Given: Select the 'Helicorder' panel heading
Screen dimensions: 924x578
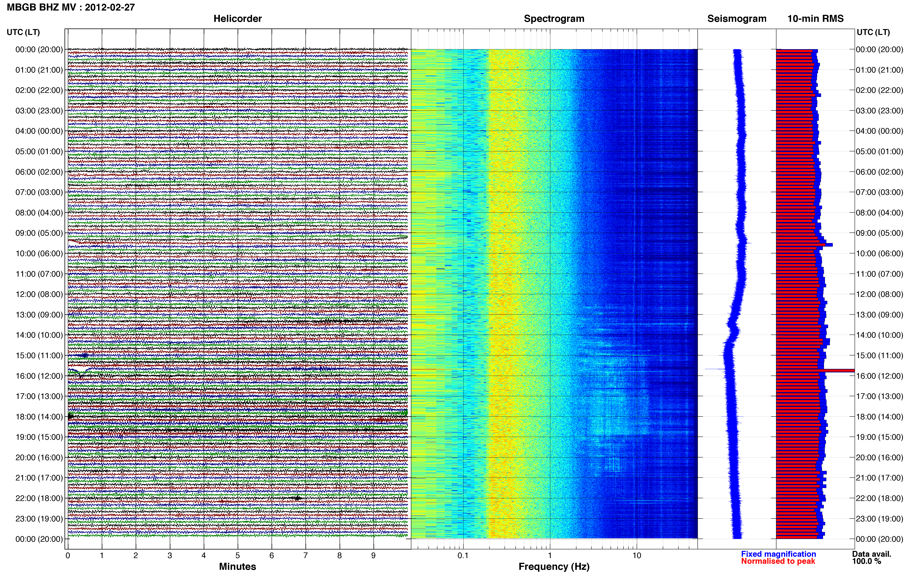Looking at the screenshot, I should point(238,19).
